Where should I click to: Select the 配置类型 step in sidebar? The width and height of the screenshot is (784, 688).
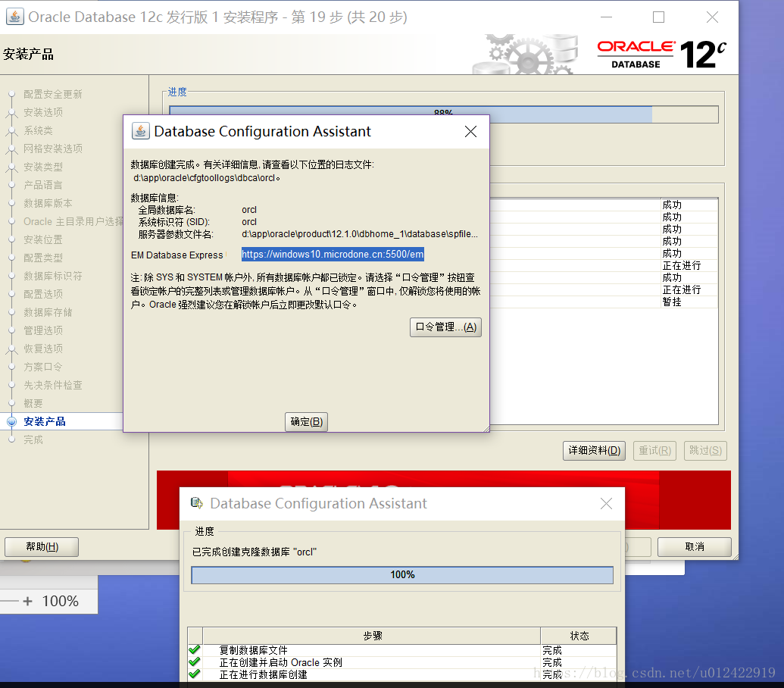pos(43,258)
